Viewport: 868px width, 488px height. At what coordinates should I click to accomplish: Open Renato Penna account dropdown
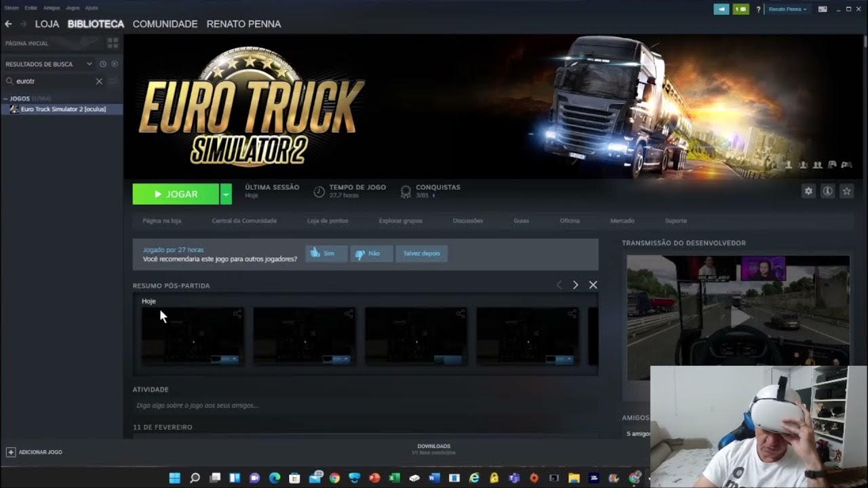coord(787,9)
